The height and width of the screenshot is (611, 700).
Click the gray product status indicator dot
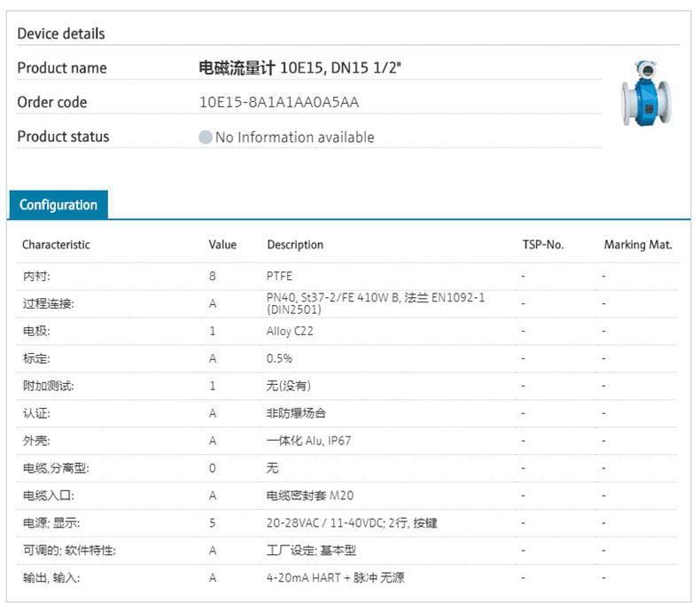206,137
